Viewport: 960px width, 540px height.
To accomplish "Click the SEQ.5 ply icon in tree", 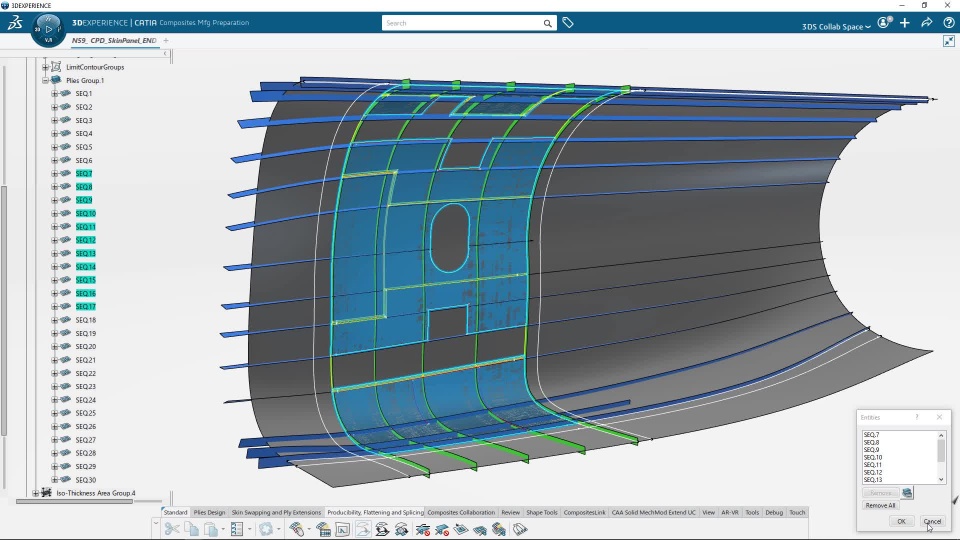I will (66, 147).
